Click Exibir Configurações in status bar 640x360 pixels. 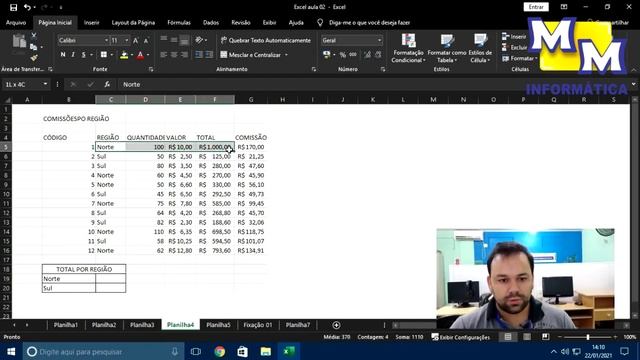[460, 337]
